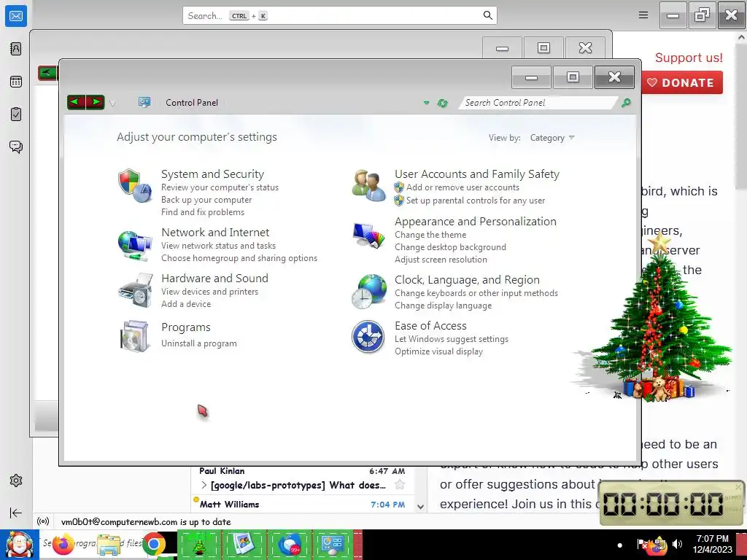Open recent pages dropdown next to nav arrows

tap(112, 103)
